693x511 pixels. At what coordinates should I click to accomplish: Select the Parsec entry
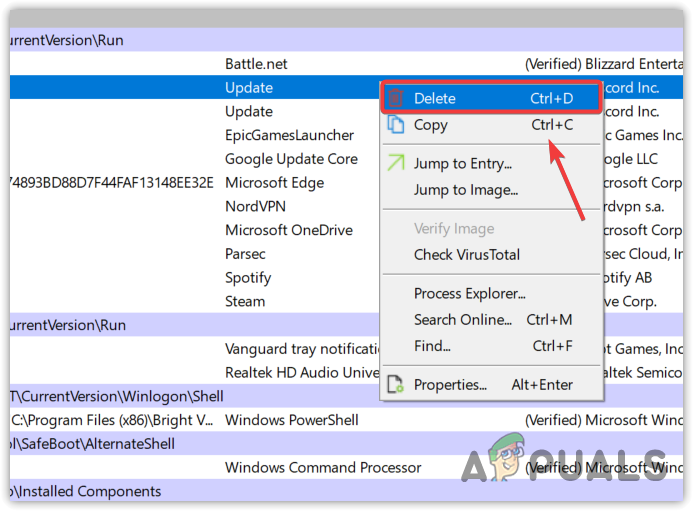click(x=245, y=254)
